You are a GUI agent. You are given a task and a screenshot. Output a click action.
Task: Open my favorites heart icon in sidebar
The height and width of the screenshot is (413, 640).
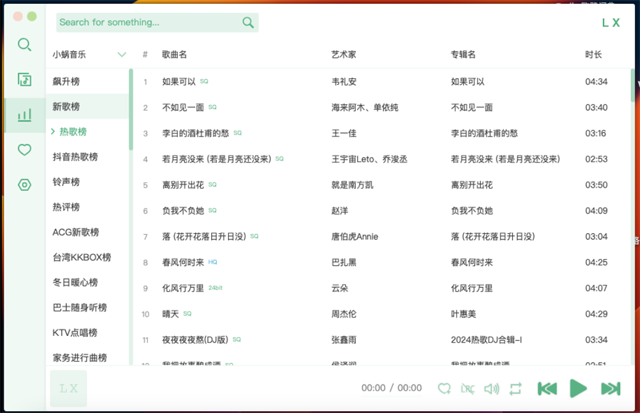click(x=24, y=150)
